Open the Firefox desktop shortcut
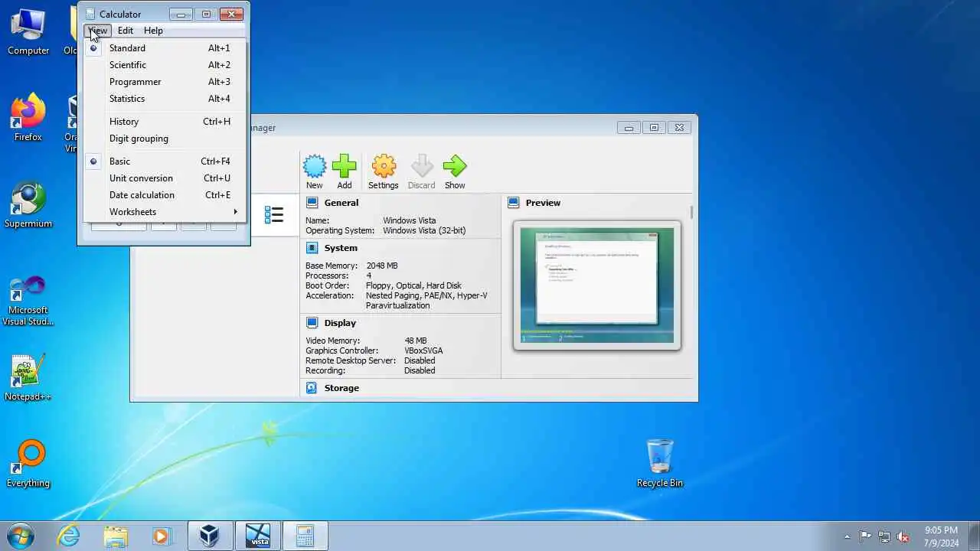Viewport: 980px width, 551px height. click(28, 119)
